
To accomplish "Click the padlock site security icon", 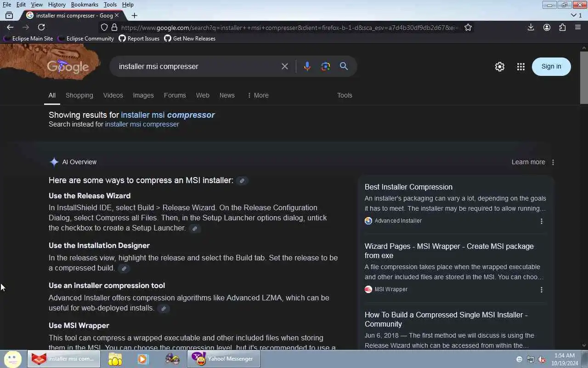I will (x=114, y=28).
